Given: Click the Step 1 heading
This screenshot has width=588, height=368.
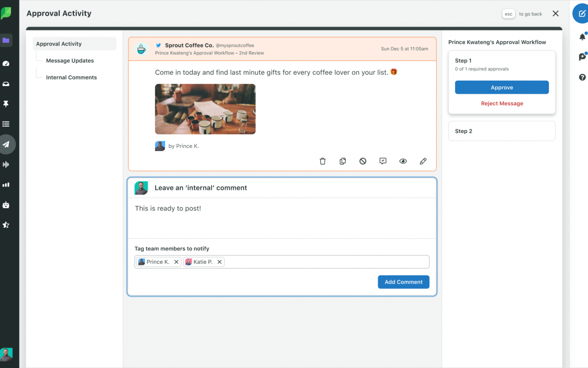Looking at the screenshot, I should tap(463, 61).
